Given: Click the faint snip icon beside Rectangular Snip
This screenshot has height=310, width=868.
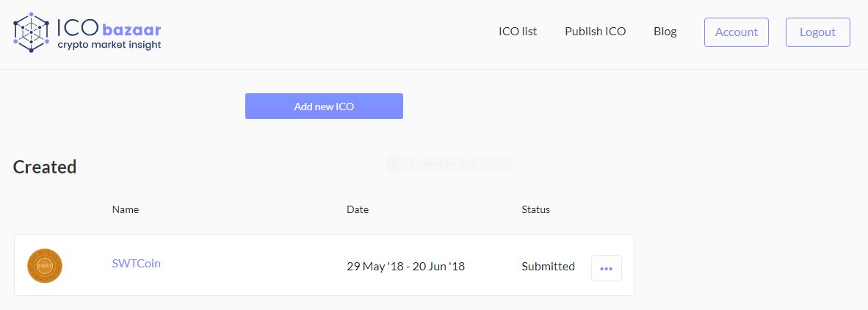Looking at the screenshot, I should tap(394, 164).
